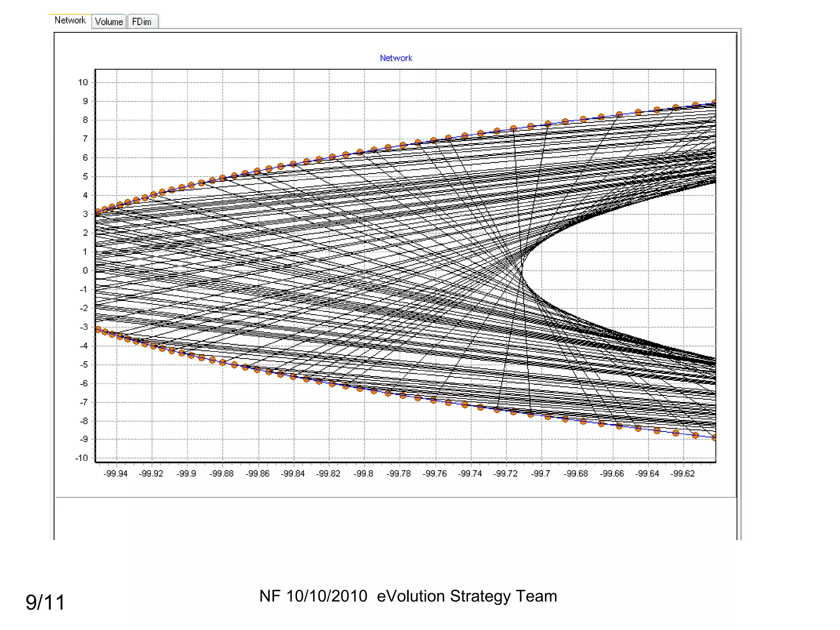Switch to the Network tab
Viewport: 840px width, 630px height.
pyautogui.click(x=70, y=21)
